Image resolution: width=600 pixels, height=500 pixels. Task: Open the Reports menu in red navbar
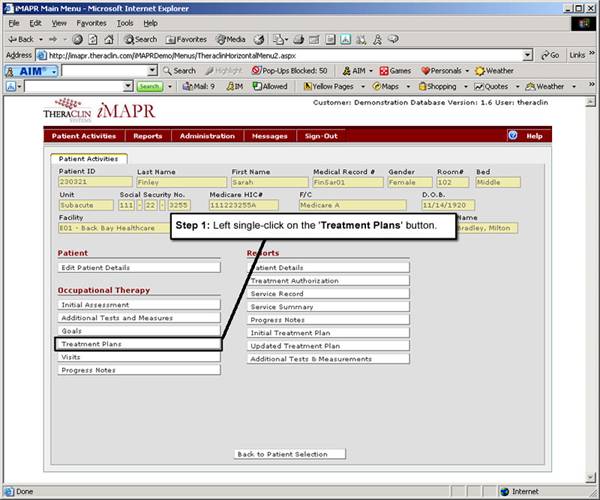[x=148, y=136]
